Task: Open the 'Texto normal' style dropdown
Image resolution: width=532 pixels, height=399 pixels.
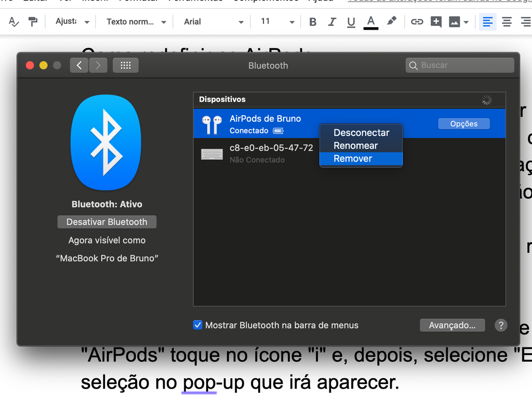Action: [136, 22]
